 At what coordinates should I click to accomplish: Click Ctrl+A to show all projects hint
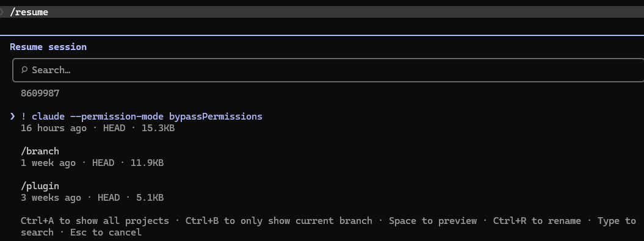95,221
